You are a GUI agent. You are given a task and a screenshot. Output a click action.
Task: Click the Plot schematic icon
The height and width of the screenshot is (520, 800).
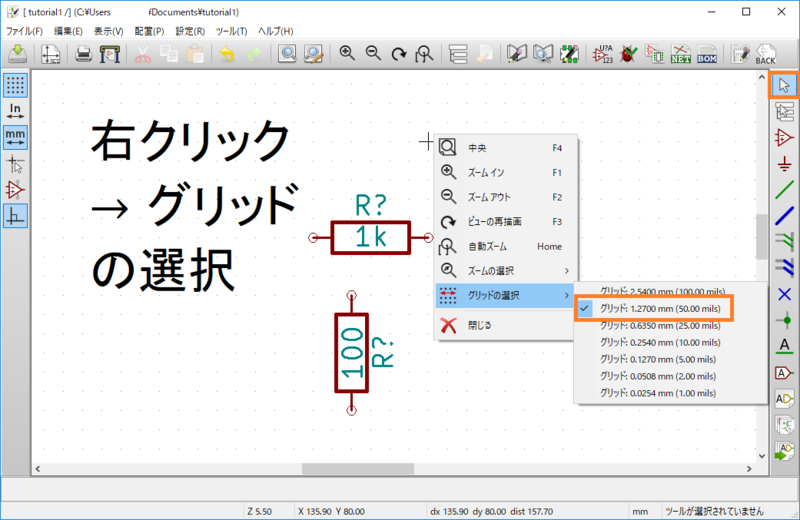110,54
